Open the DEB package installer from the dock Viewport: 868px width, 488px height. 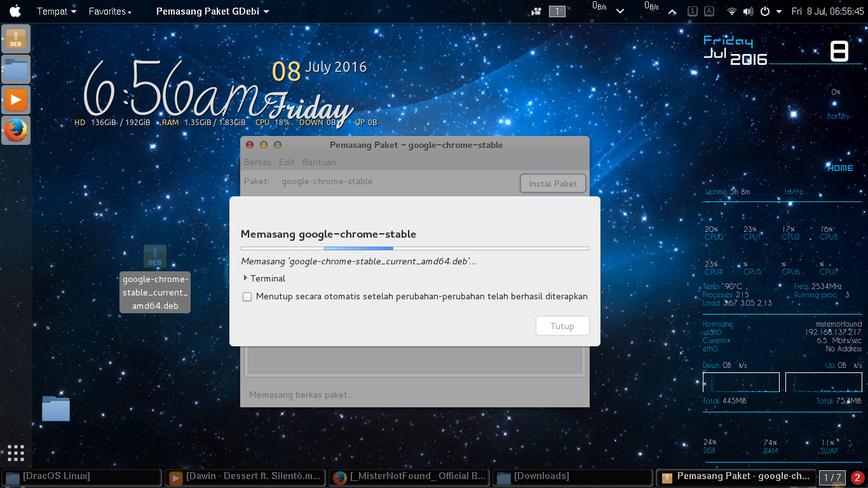click(15, 38)
